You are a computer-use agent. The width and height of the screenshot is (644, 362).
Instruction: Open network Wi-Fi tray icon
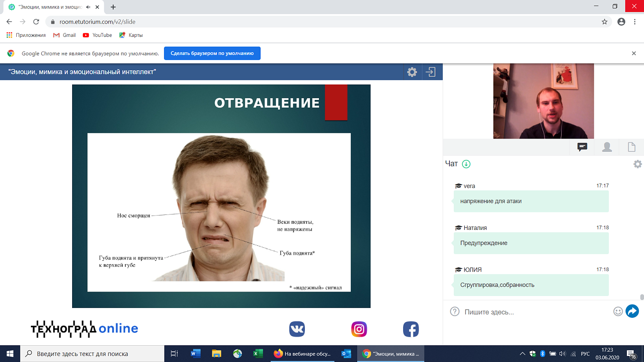tap(574, 354)
